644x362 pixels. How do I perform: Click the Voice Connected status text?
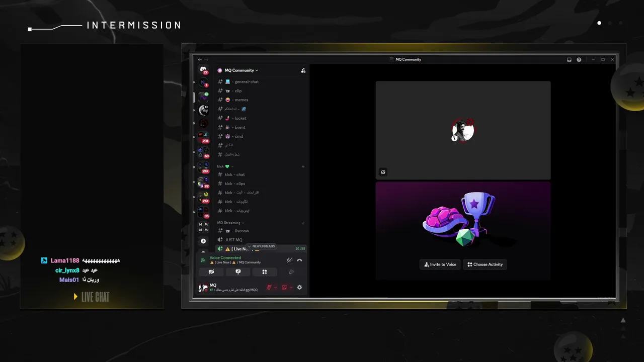[225, 258]
